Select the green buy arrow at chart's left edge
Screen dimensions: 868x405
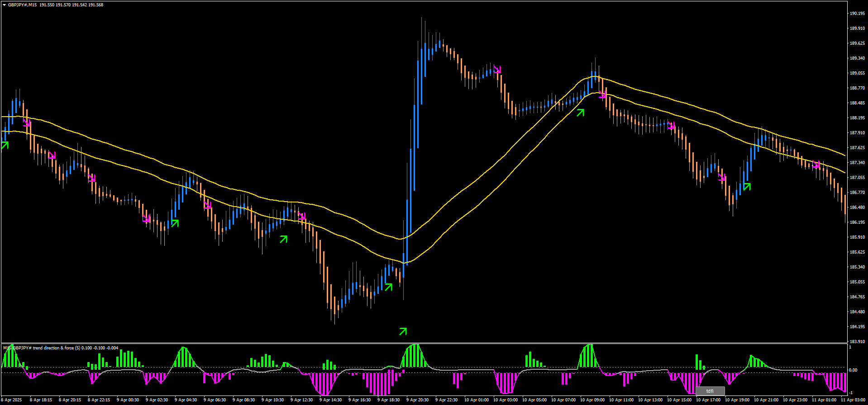pyautogui.click(x=5, y=145)
